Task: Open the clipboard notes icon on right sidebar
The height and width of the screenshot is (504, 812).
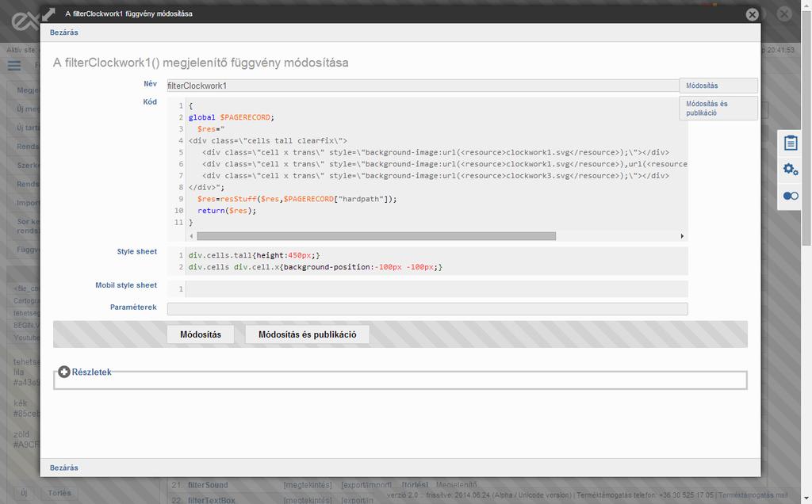Action: 791,143
